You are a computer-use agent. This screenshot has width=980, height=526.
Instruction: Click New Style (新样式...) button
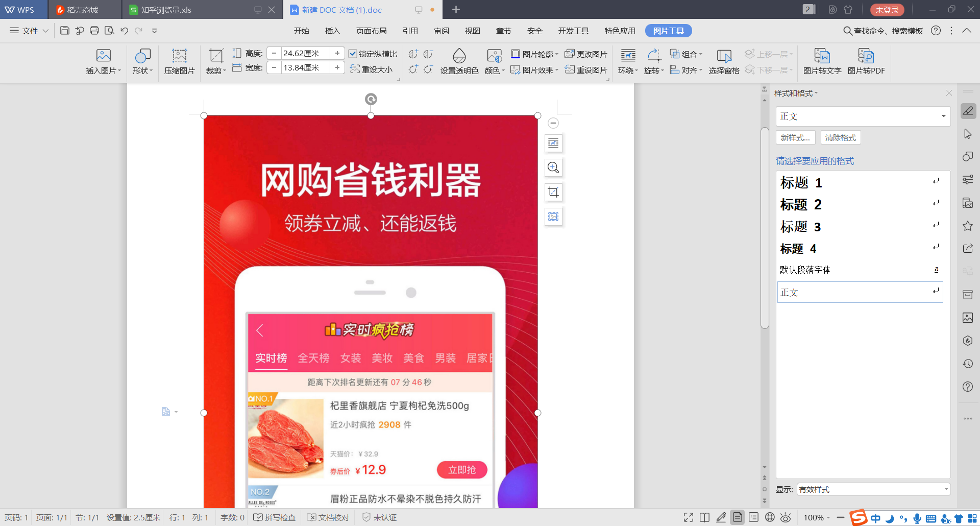tap(795, 137)
